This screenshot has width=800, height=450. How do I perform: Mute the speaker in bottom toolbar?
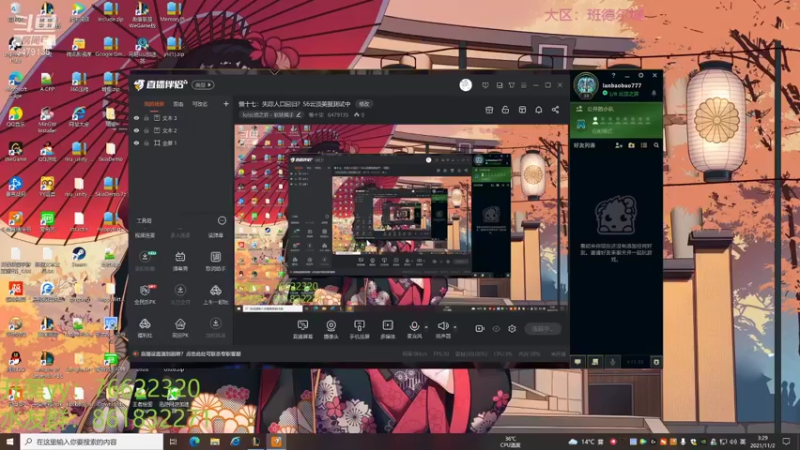tap(443, 326)
